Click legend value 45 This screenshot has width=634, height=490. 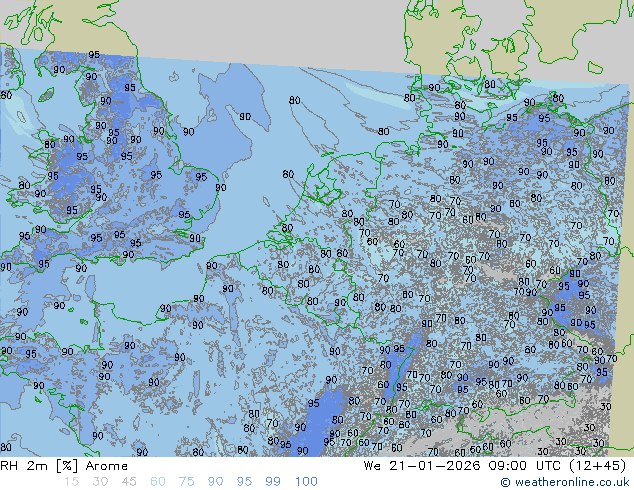129,482
